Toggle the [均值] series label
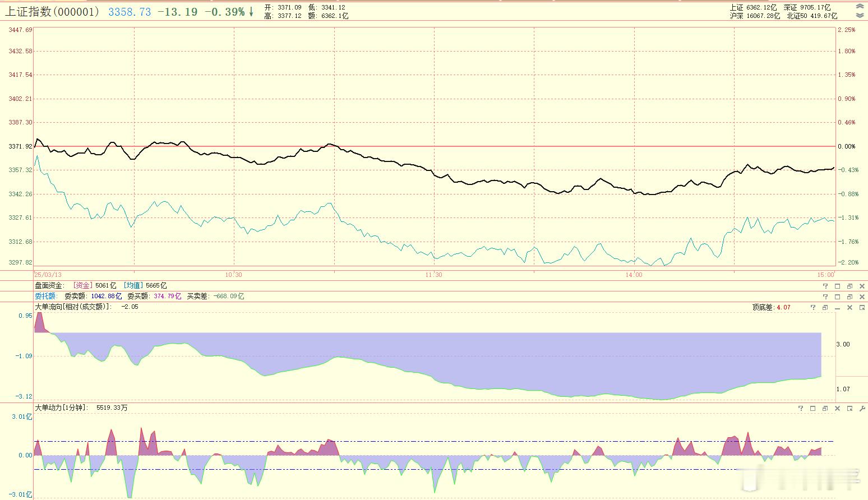This screenshot has width=868, height=500. (133, 286)
